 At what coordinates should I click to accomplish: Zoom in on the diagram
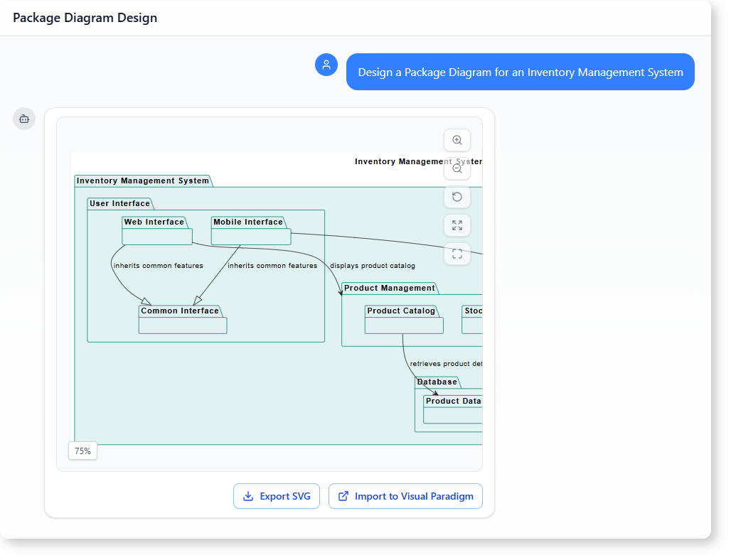tap(457, 140)
